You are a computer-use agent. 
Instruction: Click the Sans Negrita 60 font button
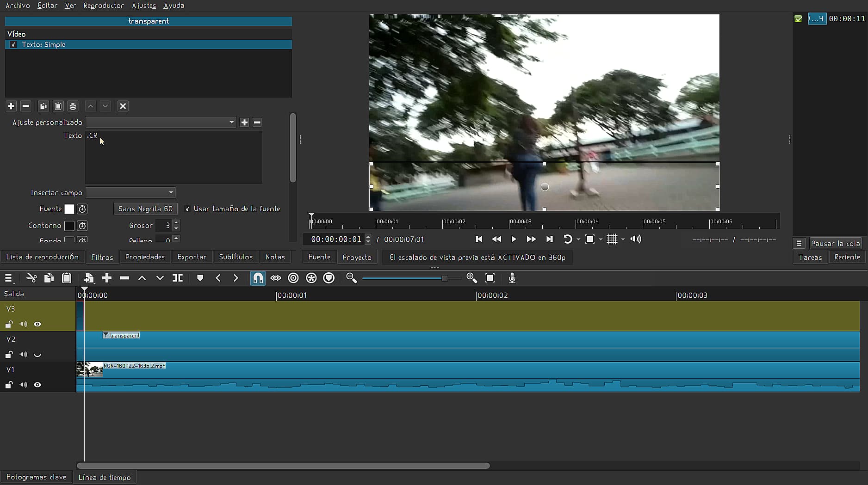click(x=145, y=209)
